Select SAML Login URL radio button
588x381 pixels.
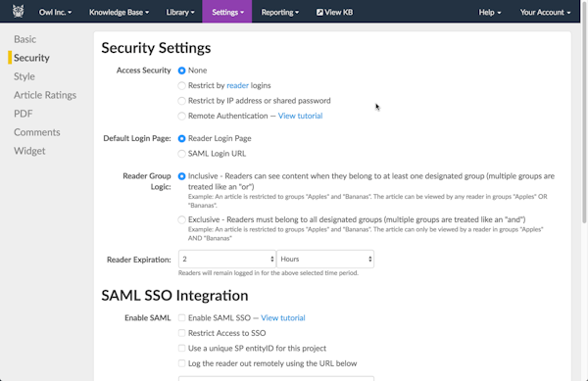coord(182,154)
